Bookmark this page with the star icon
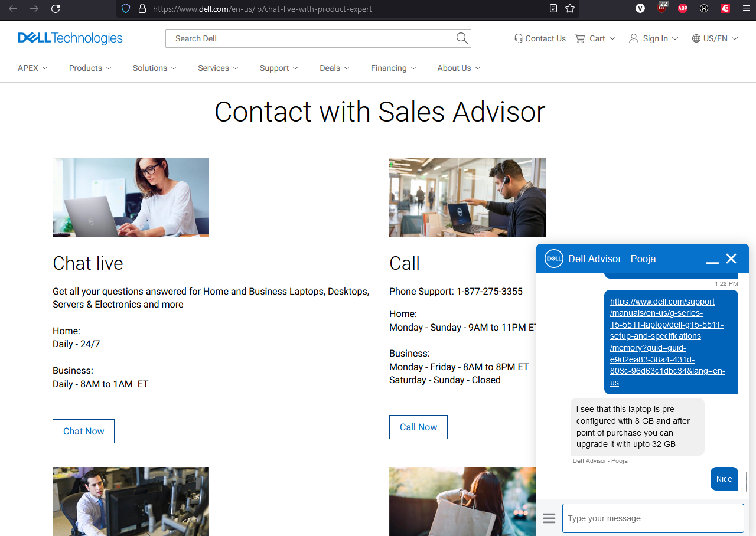Image resolution: width=756 pixels, height=536 pixels. tap(570, 9)
